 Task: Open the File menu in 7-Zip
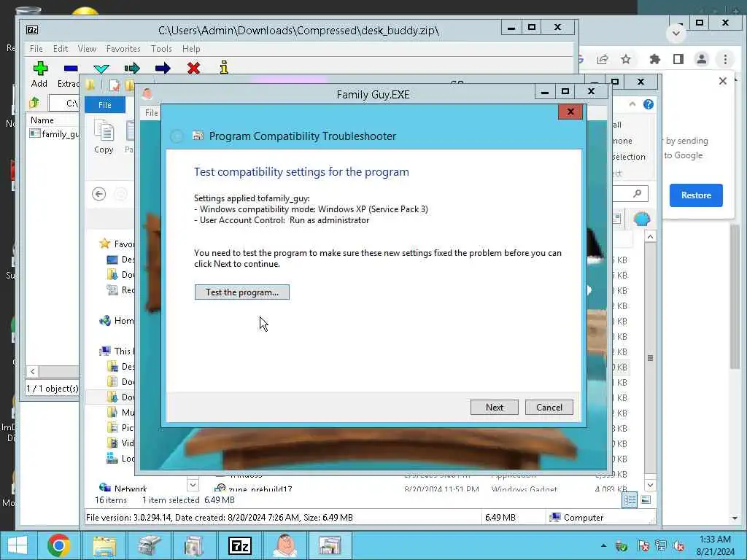click(x=36, y=49)
